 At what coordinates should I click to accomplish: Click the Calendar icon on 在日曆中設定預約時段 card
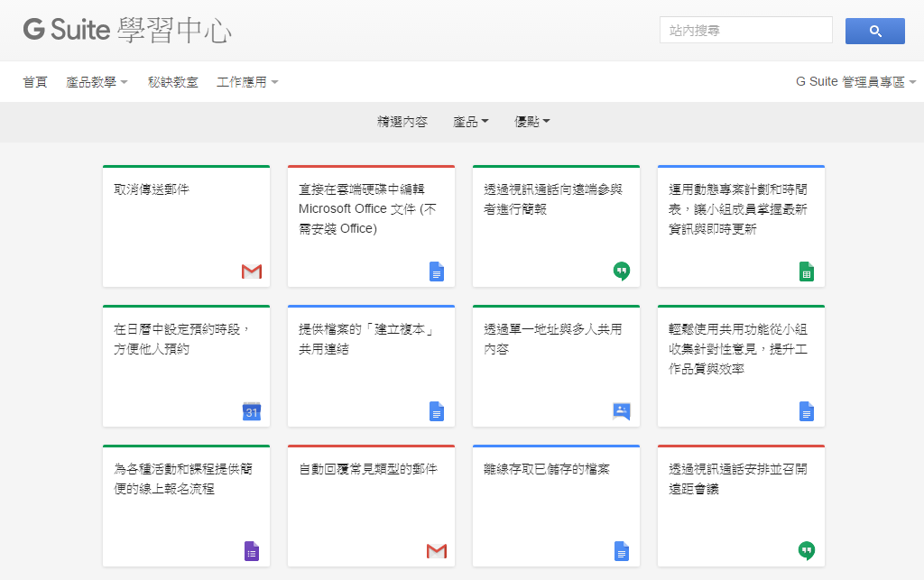[252, 411]
